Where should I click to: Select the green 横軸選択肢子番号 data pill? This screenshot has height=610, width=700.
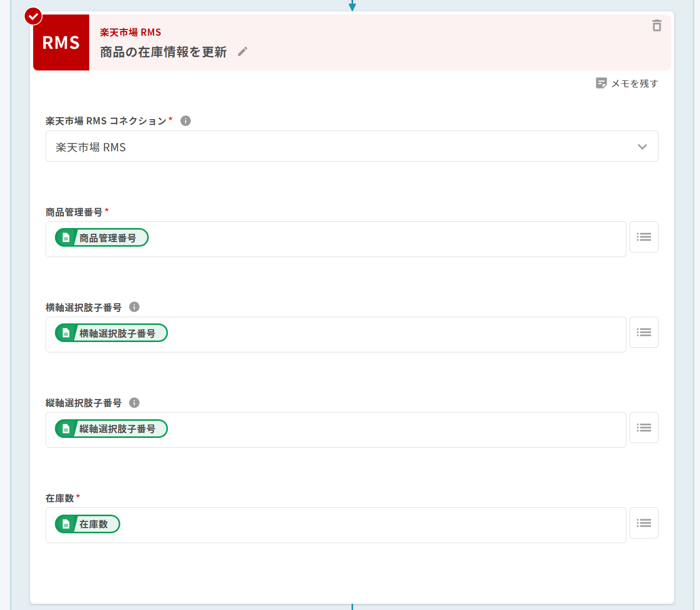tap(111, 333)
